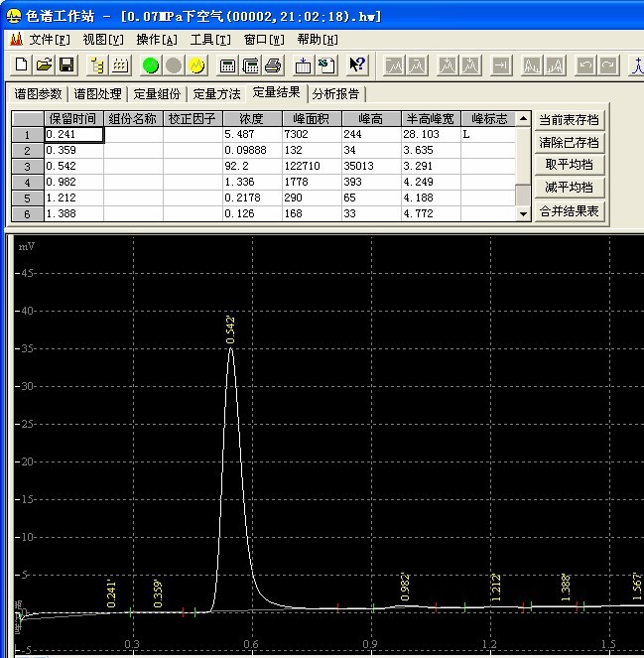Click the 取平均档 button

pos(569,165)
